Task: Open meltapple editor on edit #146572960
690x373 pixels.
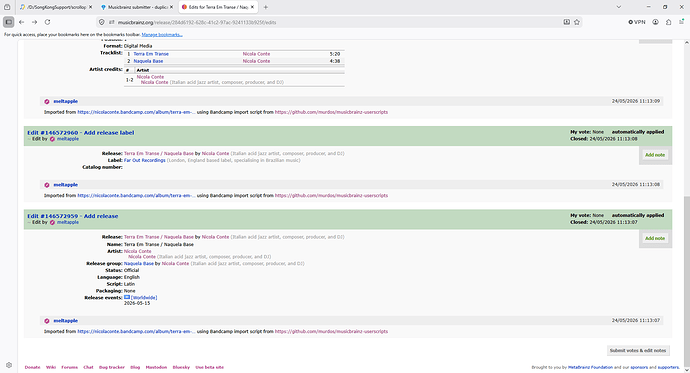Action: tap(68, 139)
